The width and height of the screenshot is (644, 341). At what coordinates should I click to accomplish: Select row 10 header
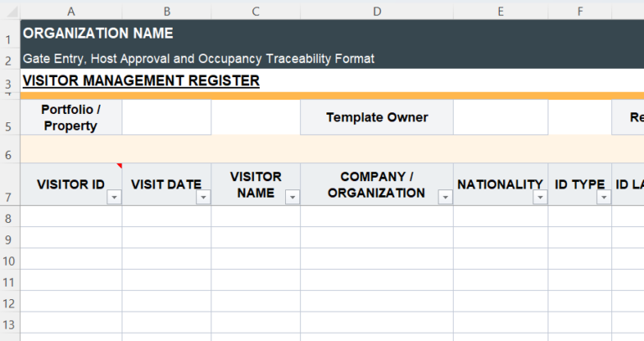tap(8, 261)
